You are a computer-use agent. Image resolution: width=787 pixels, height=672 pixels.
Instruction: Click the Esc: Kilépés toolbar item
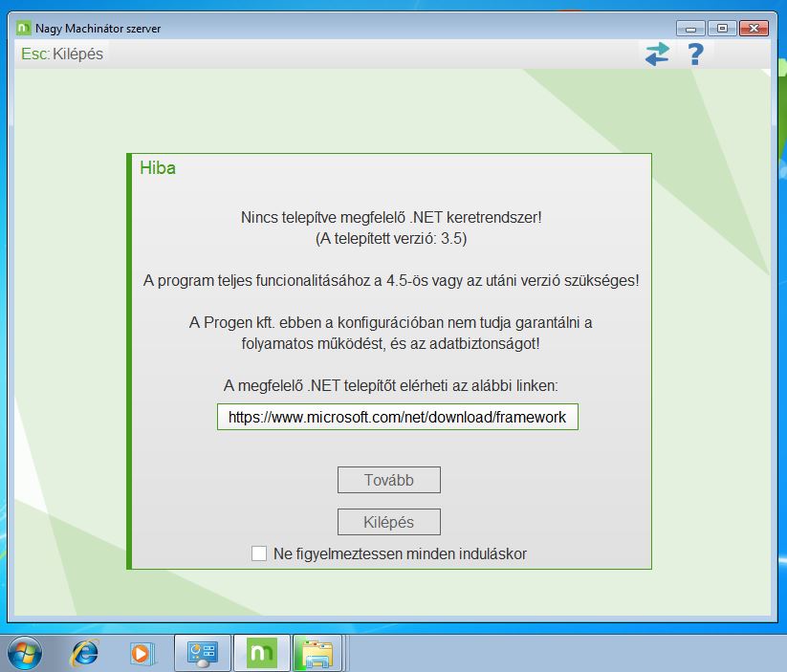[x=62, y=54]
